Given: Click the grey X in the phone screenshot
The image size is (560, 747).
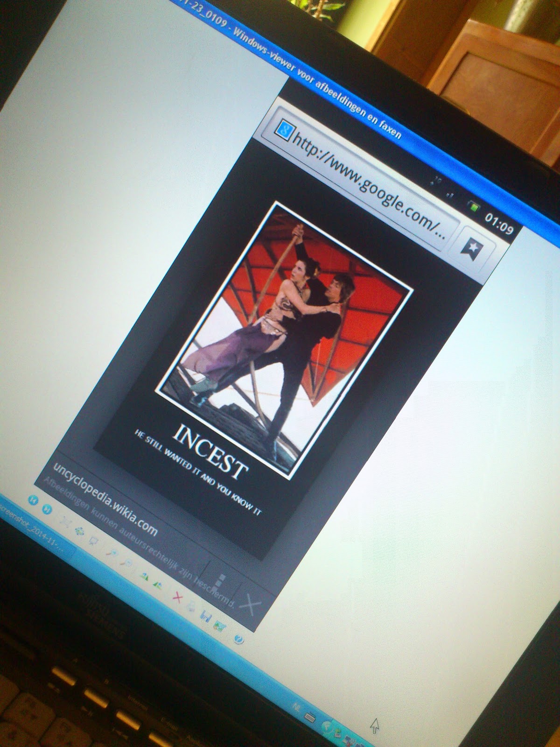Looking at the screenshot, I should [251, 605].
